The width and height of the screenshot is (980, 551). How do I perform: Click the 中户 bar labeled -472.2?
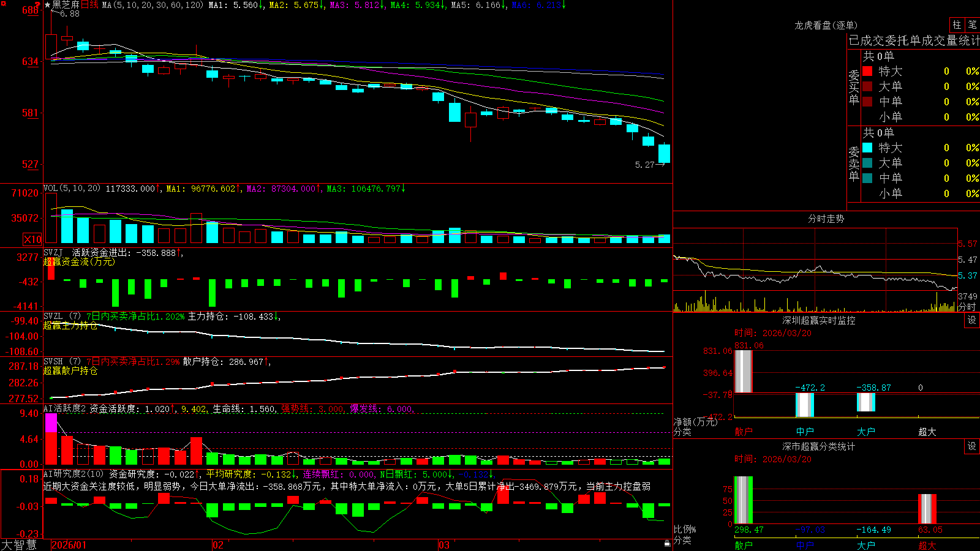805,405
